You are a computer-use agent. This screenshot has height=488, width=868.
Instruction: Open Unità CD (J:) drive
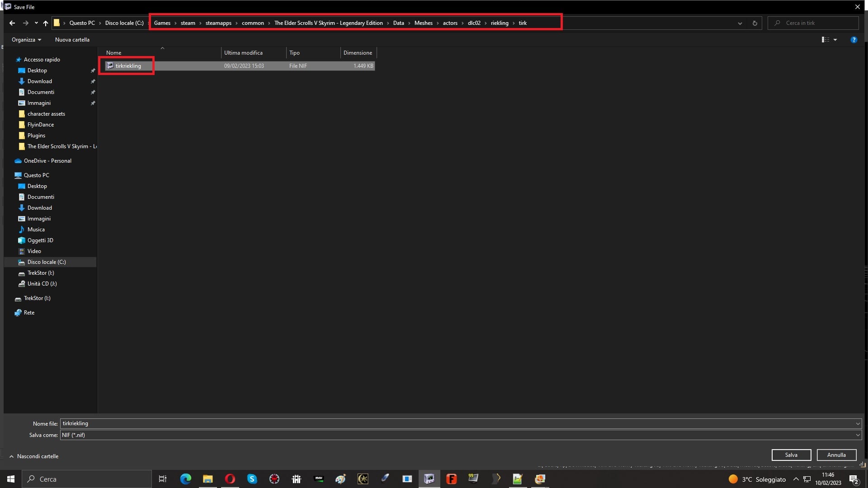point(42,284)
